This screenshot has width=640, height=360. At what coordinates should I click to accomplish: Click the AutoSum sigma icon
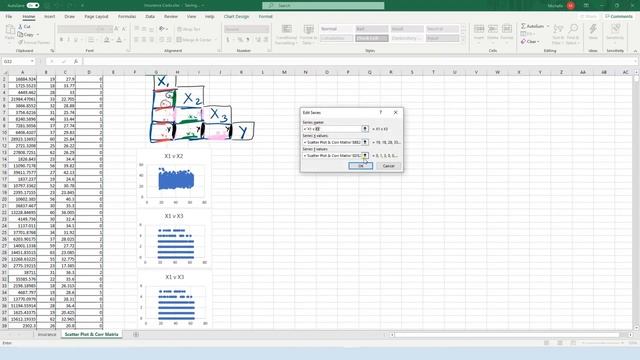tap(523, 26)
